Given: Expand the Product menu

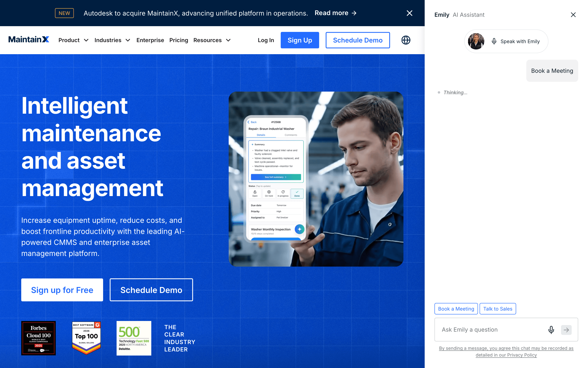Looking at the screenshot, I should [73, 40].
